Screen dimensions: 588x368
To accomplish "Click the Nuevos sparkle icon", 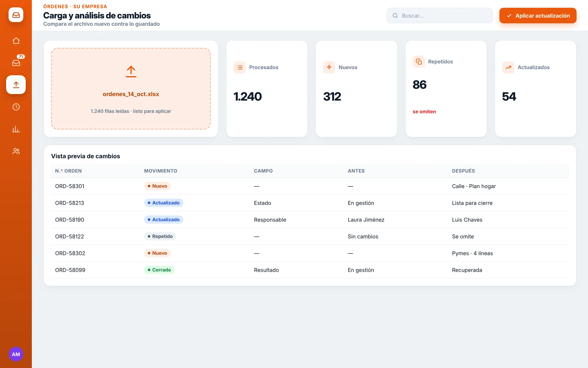I will click(x=329, y=67).
